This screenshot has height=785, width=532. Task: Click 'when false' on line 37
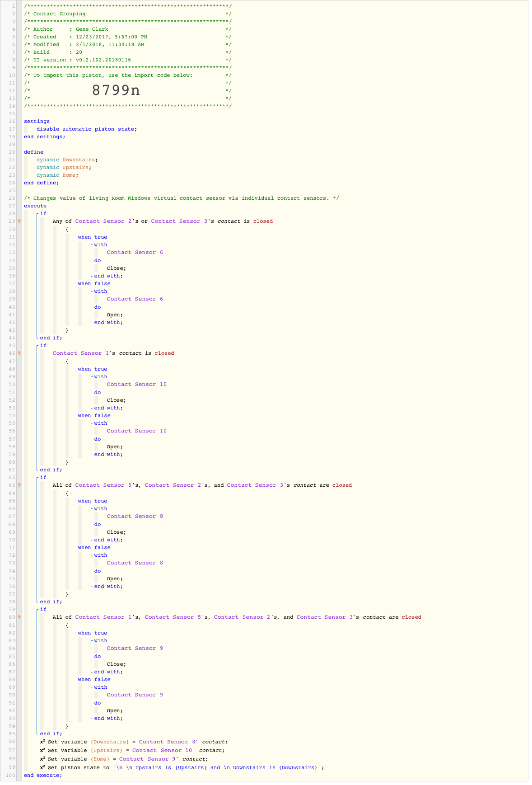coord(94,284)
